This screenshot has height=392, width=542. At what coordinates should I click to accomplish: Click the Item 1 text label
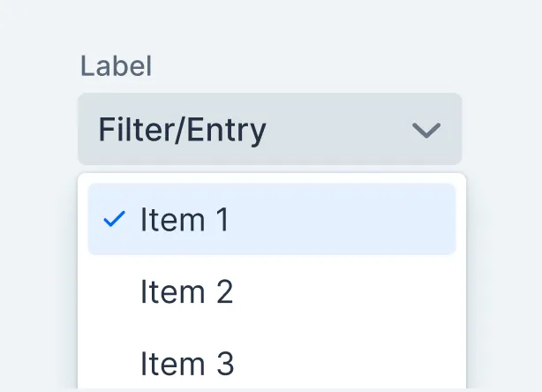pyautogui.click(x=184, y=219)
